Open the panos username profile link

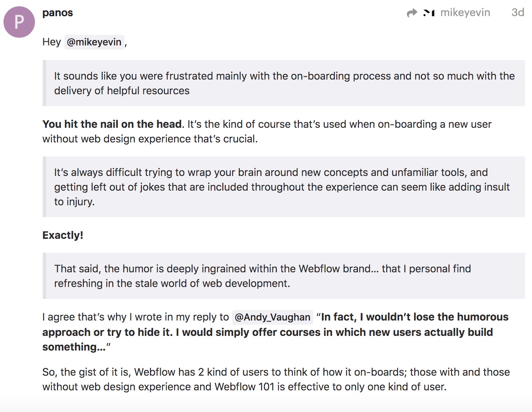[58, 13]
